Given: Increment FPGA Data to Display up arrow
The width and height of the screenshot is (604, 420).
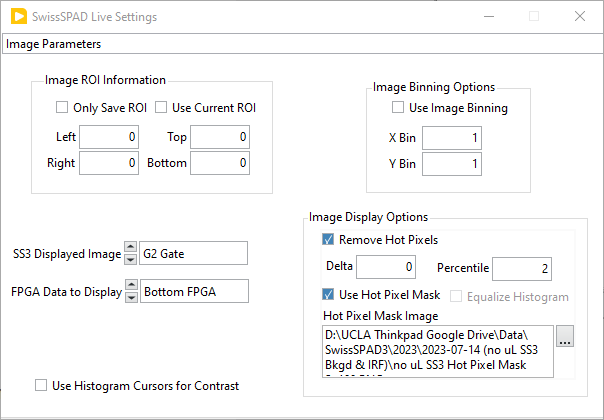Looking at the screenshot, I should pyautogui.click(x=131, y=285).
